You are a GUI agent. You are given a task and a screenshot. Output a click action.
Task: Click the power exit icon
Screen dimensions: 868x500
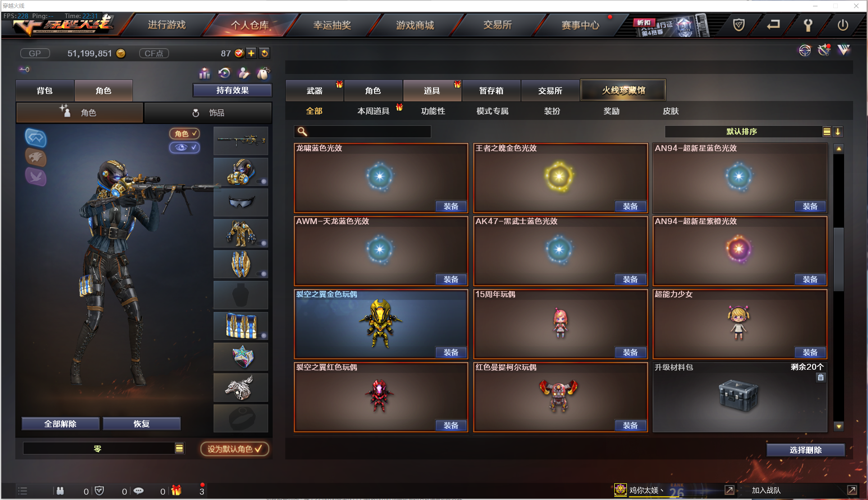[843, 25]
